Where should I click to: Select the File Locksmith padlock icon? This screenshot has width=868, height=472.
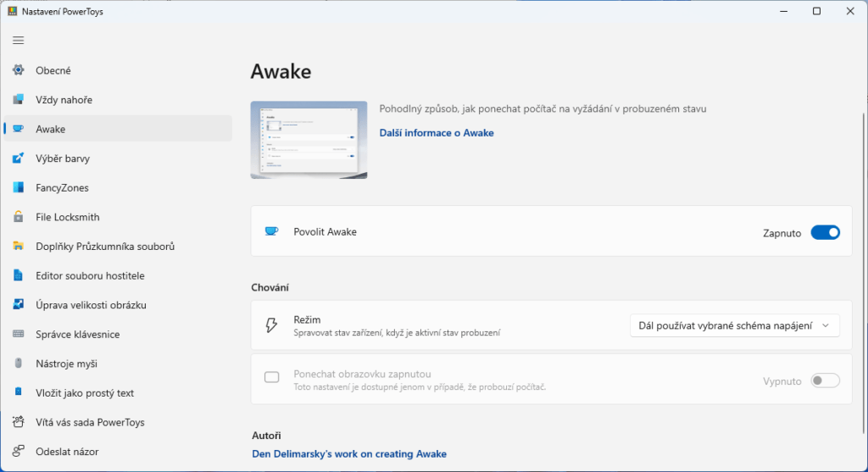[19, 216]
